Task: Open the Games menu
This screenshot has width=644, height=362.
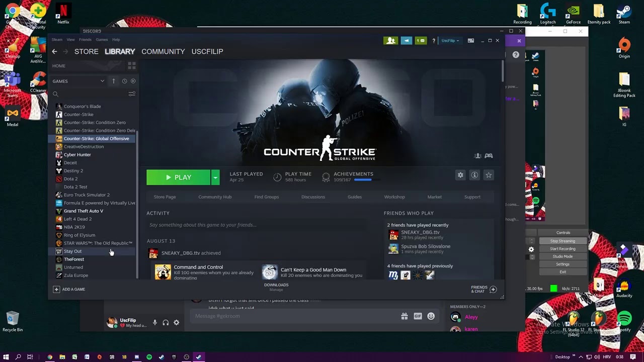Action: tap(102, 40)
